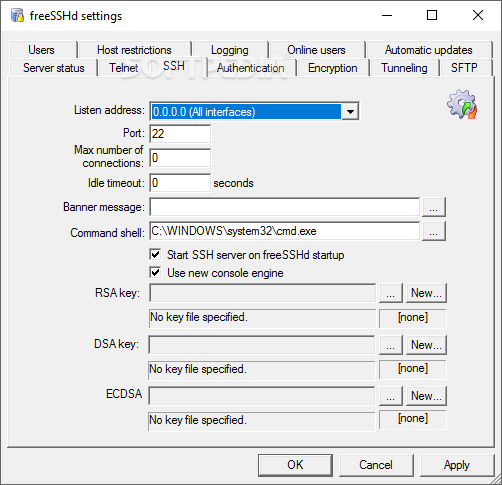Open the Tunneling tab
Viewport: 502px width, 485px height.
point(404,68)
